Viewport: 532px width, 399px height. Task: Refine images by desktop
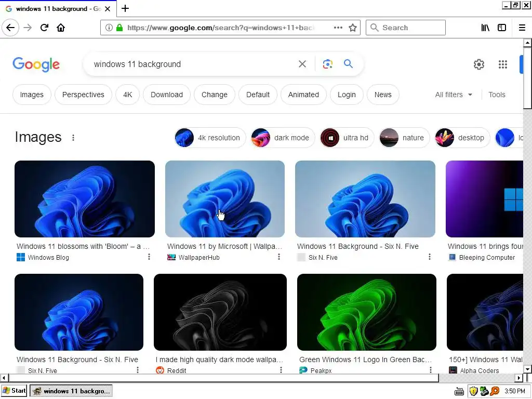(x=462, y=138)
